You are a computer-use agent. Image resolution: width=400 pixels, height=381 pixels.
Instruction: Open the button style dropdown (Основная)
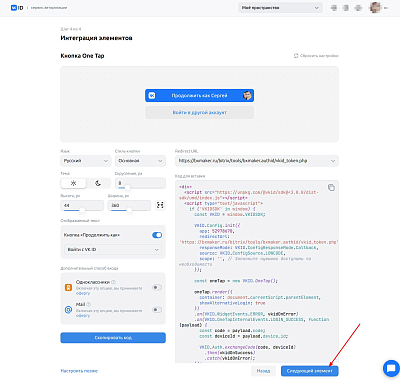tap(140, 161)
